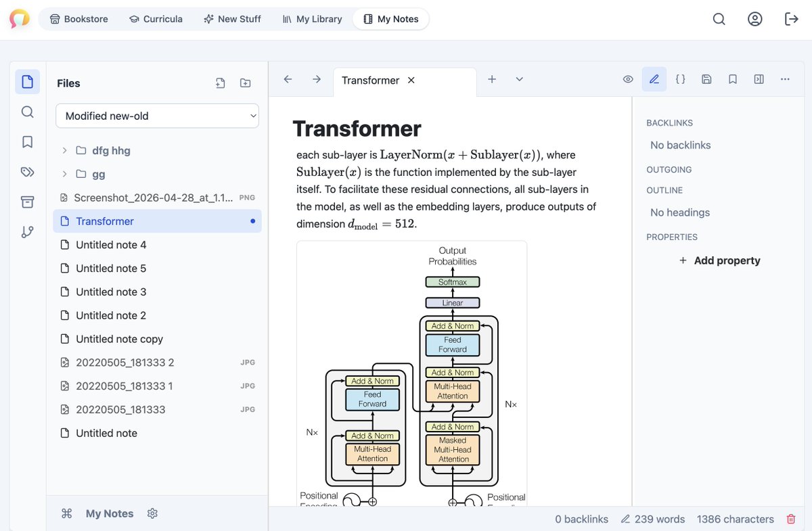Click the Transformer architecture diagram image
The width and height of the screenshot is (812, 531).
tap(411, 373)
